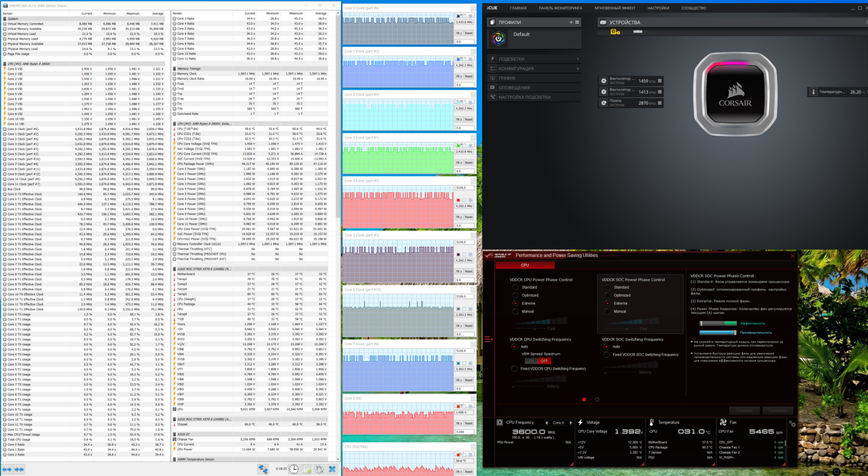Open the pump 2870 RPM options menu
The height and width of the screenshot is (476, 868).
point(660,102)
